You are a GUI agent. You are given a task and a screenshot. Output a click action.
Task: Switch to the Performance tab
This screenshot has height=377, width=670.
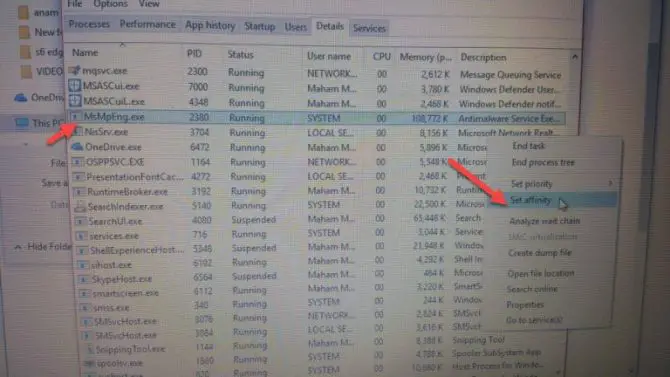point(147,24)
